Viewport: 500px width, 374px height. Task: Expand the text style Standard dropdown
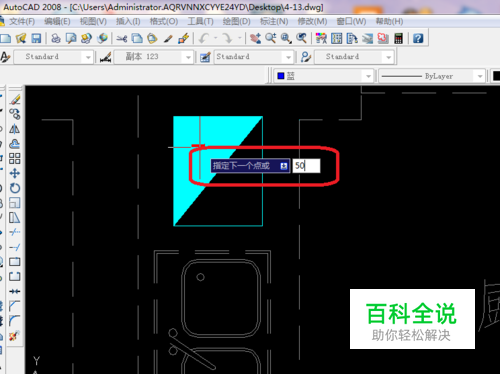88,57
